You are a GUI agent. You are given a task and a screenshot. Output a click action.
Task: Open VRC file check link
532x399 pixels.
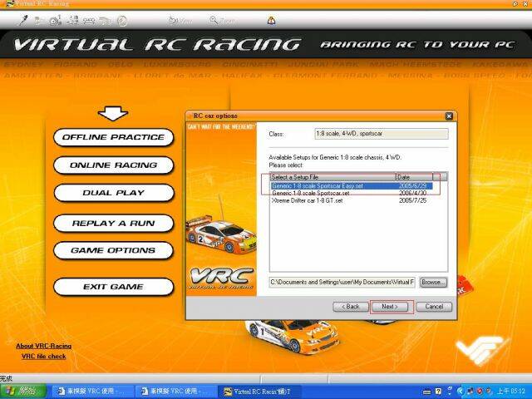coord(44,357)
